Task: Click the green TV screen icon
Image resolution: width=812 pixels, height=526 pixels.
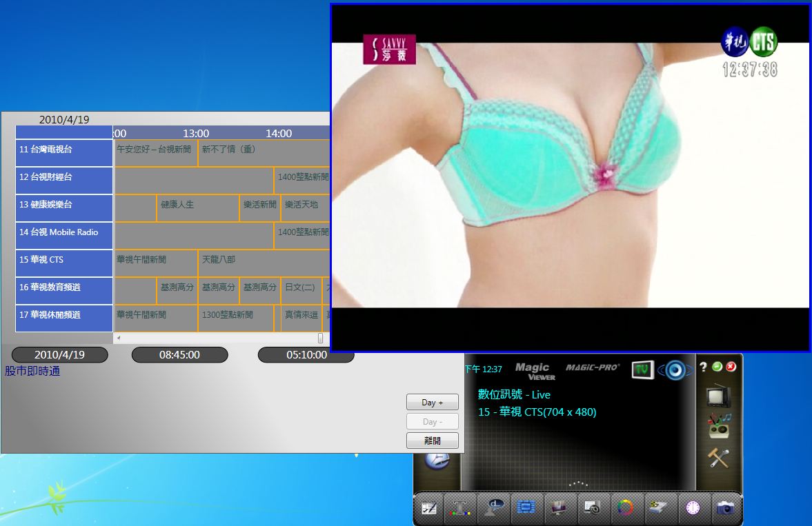Action: tap(643, 370)
